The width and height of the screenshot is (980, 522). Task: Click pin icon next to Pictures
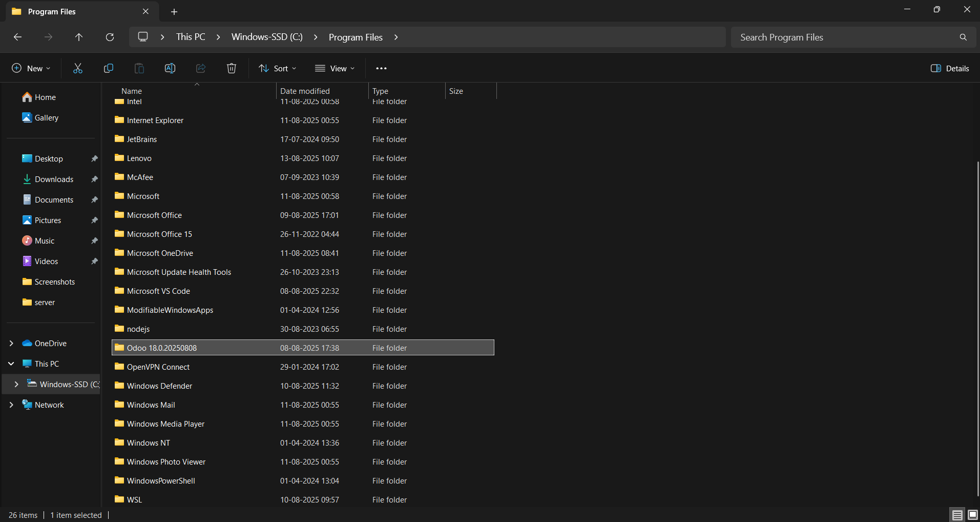pos(94,220)
